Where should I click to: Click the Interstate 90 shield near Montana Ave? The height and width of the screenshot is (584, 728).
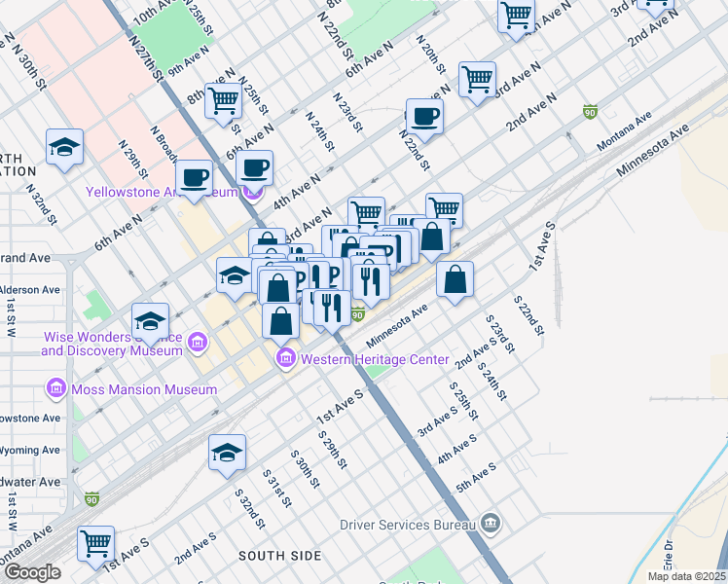(x=590, y=112)
